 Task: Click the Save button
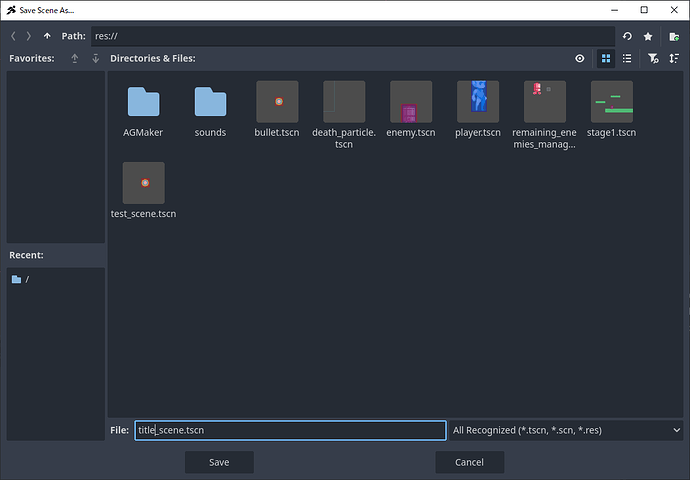(x=219, y=462)
